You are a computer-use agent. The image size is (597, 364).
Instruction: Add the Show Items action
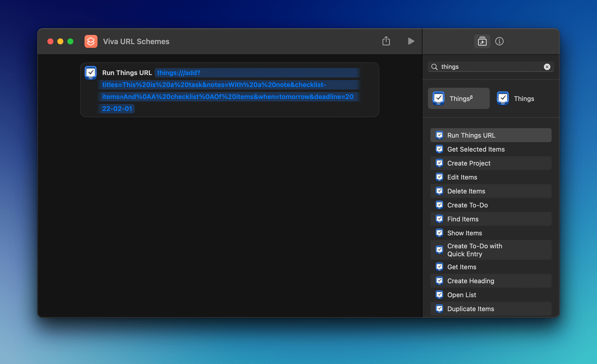[491, 233]
